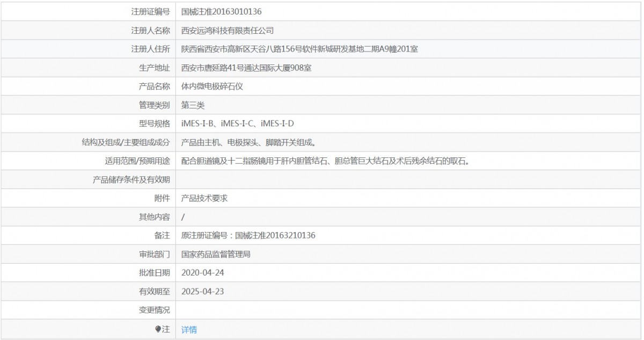Select composition text 产品由主机、电极探头、脚踏开关组成
Image resolution: width=644 pixels, height=340 pixels.
click(248, 143)
